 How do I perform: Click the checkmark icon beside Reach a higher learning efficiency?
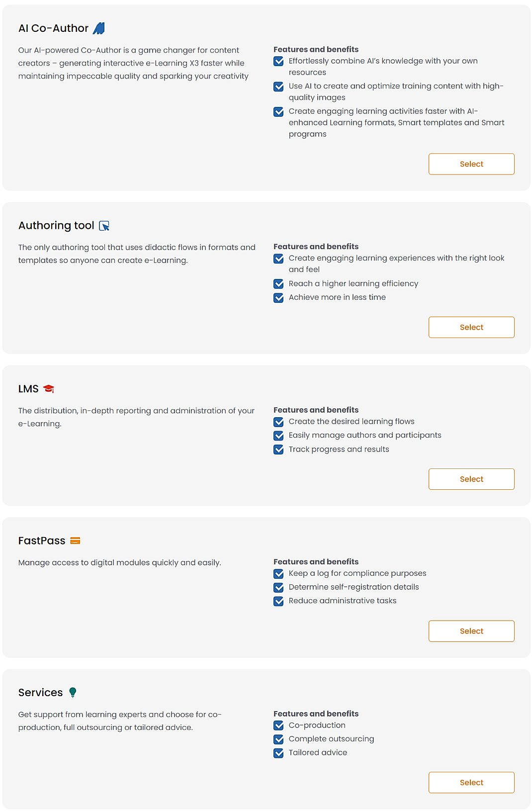(x=278, y=284)
